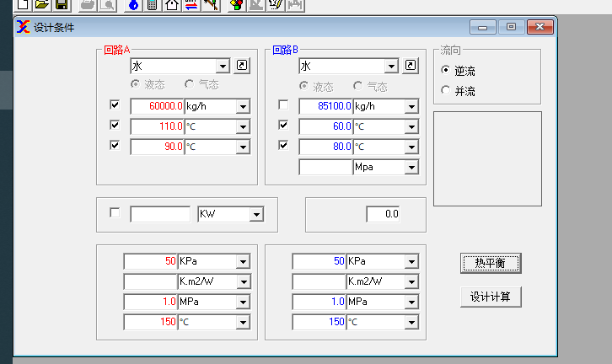The width and height of the screenshot is (612, 364).
Task: Open fluid properties button for loop A
Action: [242, 65]
